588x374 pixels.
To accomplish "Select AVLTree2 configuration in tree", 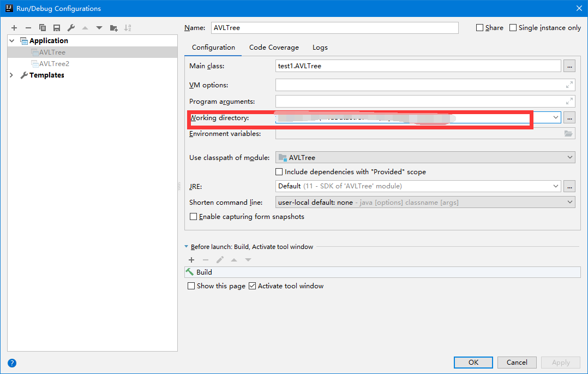I will pos(92,64).
